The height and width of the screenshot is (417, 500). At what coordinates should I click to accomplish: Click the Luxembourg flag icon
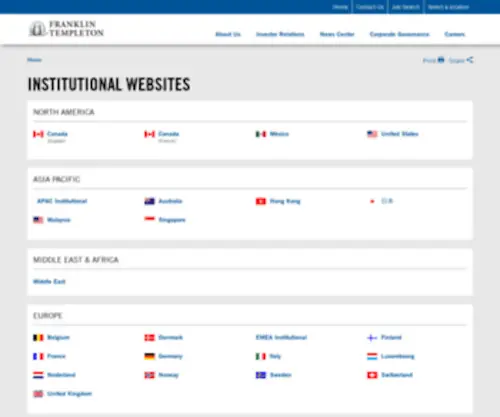[372, 356]
